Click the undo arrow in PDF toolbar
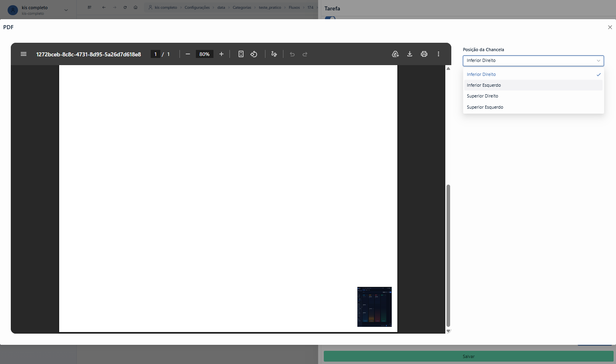Screen dimensions: 616x364 292,54
